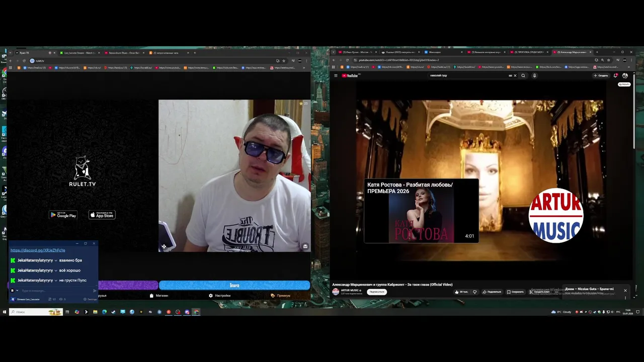Open the App Store download badge
Image resolution: width=644 pixels, height=362 pixels.
tap(102, 215)
